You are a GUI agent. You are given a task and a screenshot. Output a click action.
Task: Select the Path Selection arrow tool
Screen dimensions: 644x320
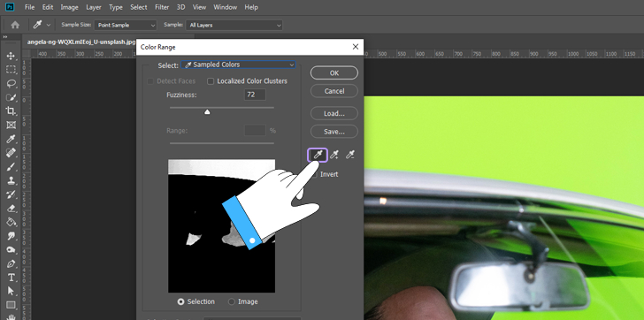coord(11,291)
